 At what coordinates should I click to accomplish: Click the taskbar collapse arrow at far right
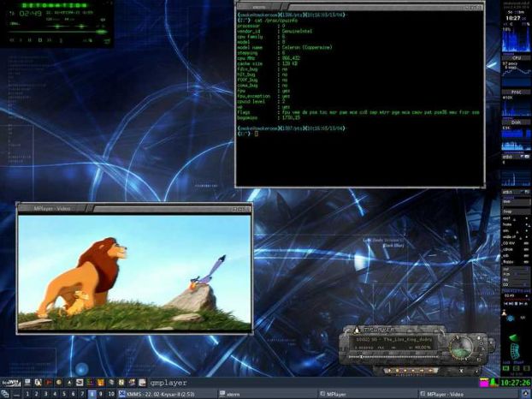[x=526, y=394]
